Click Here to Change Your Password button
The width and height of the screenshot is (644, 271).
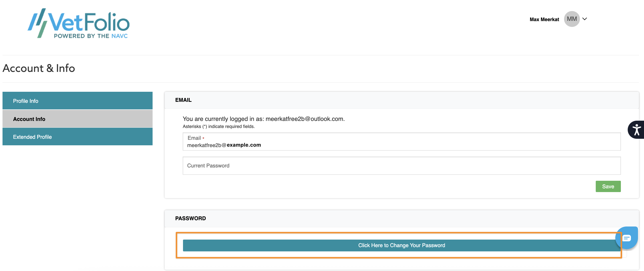pyautogui.click(x=402, y=245)
